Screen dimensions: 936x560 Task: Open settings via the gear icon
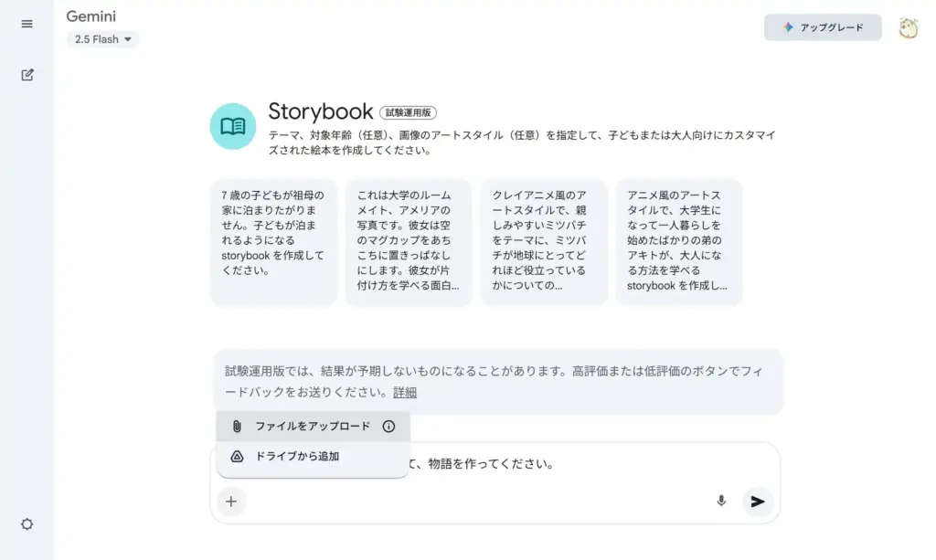pos(27,524)
